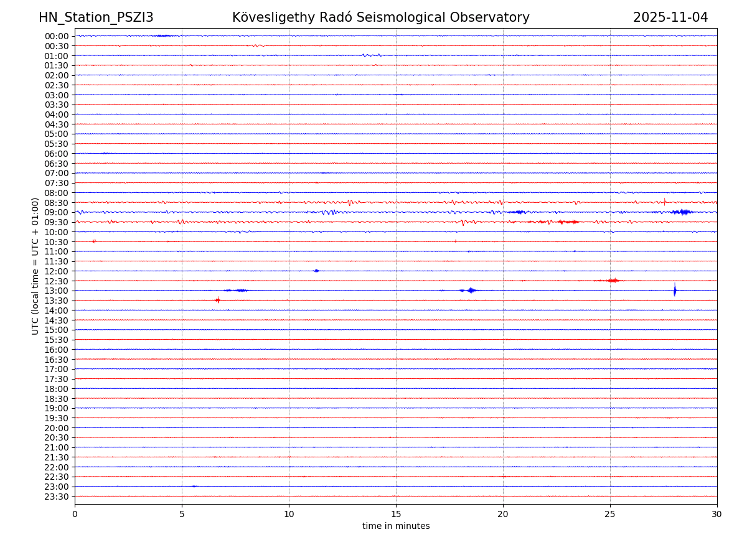Click the red spike on the 13:30 trace
This screenshot has width=747, height=560.
217,300
